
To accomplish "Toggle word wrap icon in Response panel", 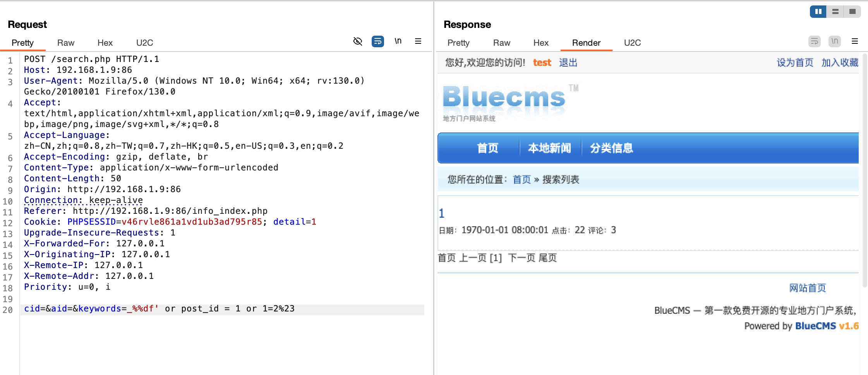I will coord(815,41).
